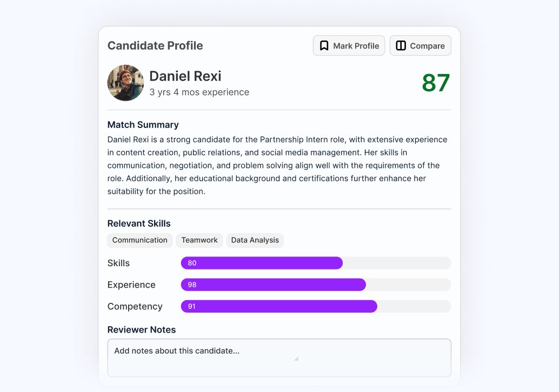Click the green match score 87
Image resolution: width=559 pixels, height=392 pixels.
tap(436, 83)
